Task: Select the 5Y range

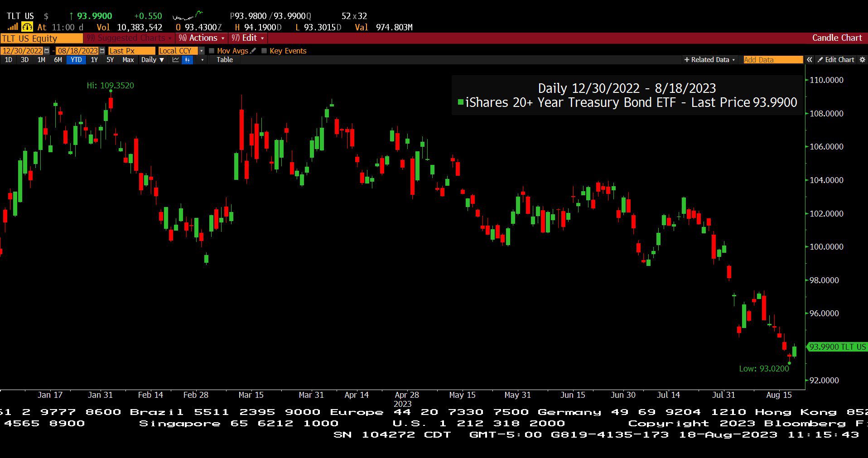Action: pos(110,60)
